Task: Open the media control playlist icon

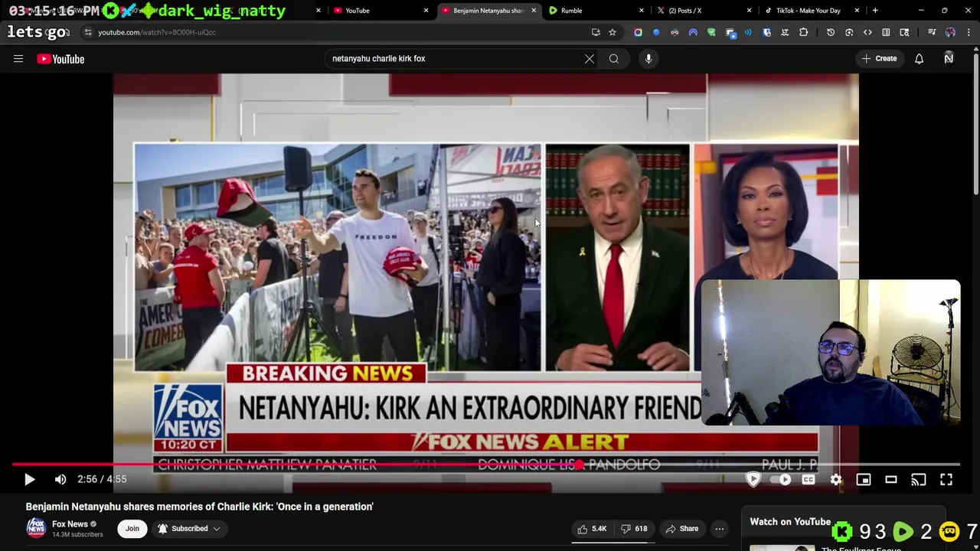Action: [x=932, y=32]
